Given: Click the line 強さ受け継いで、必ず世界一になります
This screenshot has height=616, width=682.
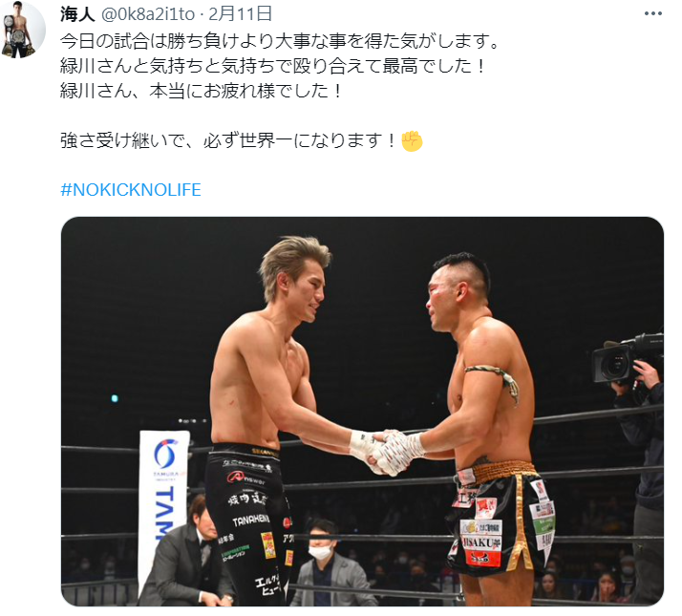Looking at the screenshot, I should [x=229, y=141].
